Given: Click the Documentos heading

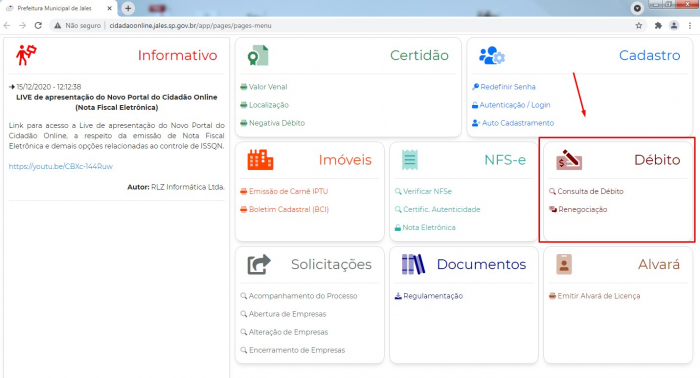Looking at the screenshot, I should (x=481, y=264).
